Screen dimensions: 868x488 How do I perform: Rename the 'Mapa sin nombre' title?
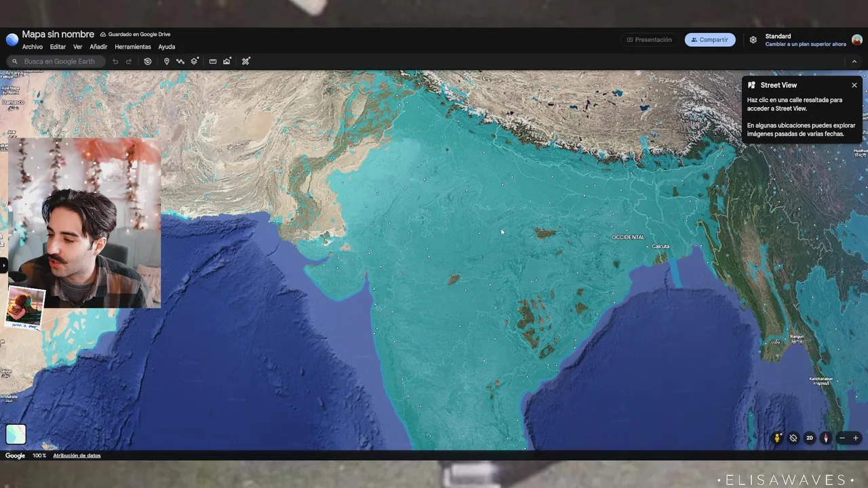[58, 34]
